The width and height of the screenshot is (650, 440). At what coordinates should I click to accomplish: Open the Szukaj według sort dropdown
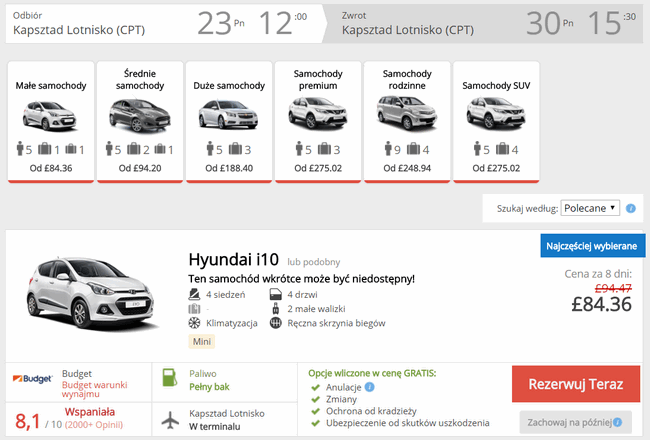[x=590, y=208]
